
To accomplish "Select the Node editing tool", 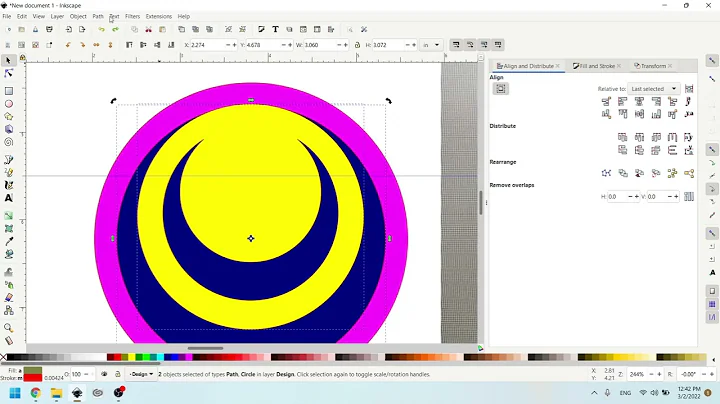I will tap(8, 73).
